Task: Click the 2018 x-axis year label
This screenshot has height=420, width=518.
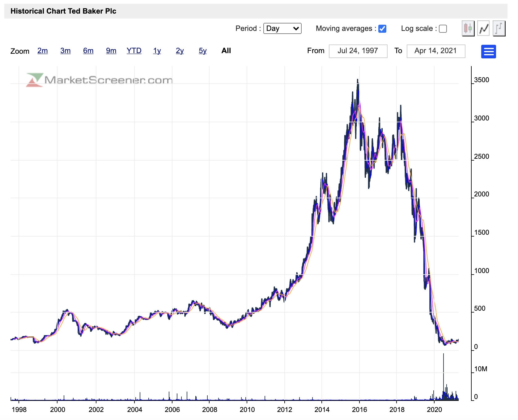Action: (x=397, y=410)
